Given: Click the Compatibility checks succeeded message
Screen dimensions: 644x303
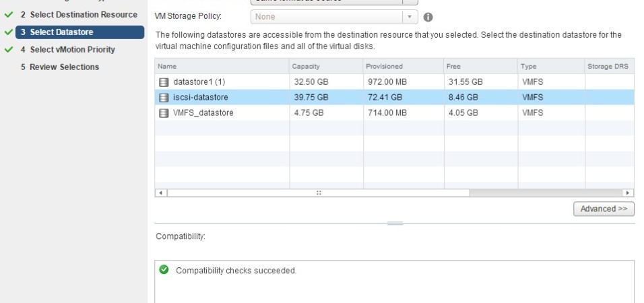Looking at the screenshot, I should point(236,271).
